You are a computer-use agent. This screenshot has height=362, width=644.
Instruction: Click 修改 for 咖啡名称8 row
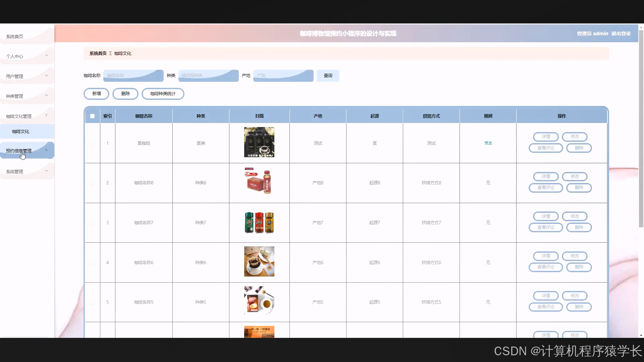point(575,176)
